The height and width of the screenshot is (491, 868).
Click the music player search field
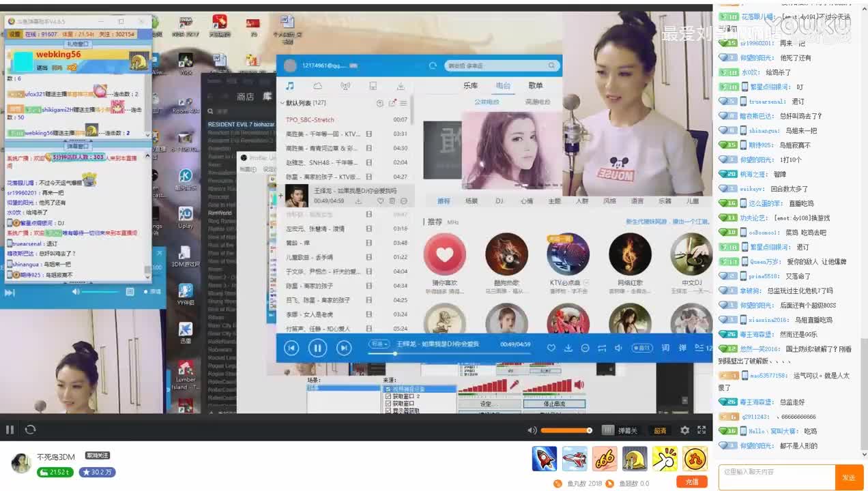click(x=502, y=65)
